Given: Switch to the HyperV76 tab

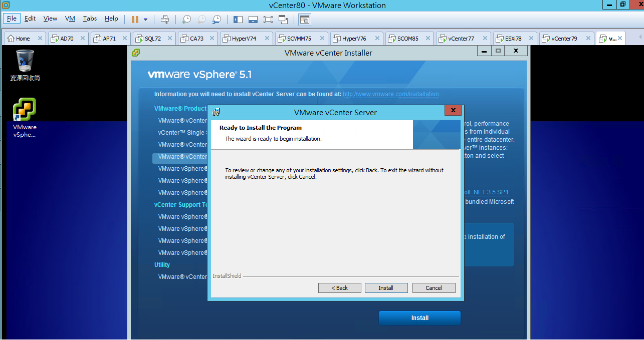Looking at the screenshot, I should (357, 39).
